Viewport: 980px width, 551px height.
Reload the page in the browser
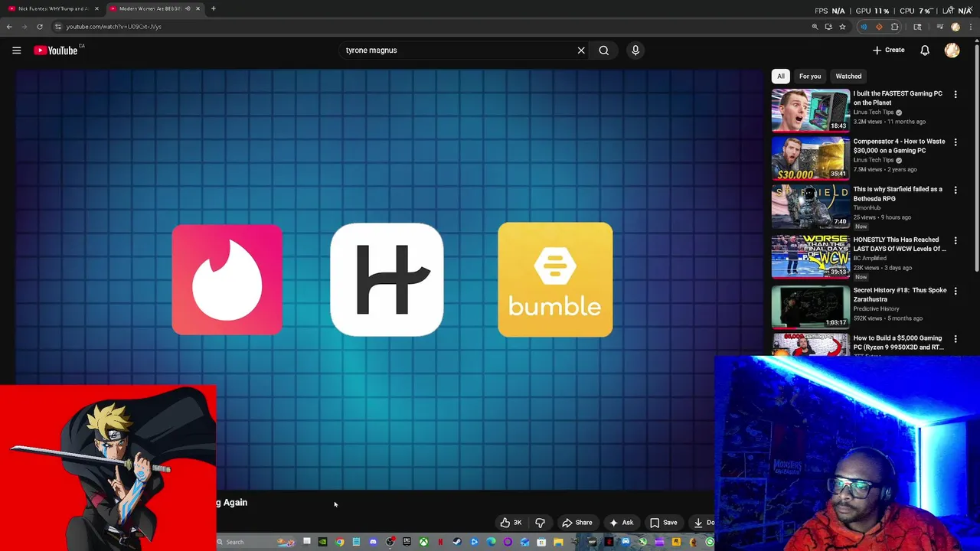(40, 27)
